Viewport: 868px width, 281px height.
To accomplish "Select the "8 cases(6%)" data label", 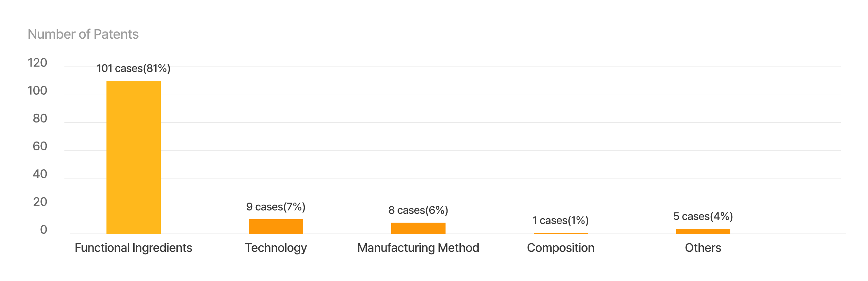I will click(x=418, y=210).
